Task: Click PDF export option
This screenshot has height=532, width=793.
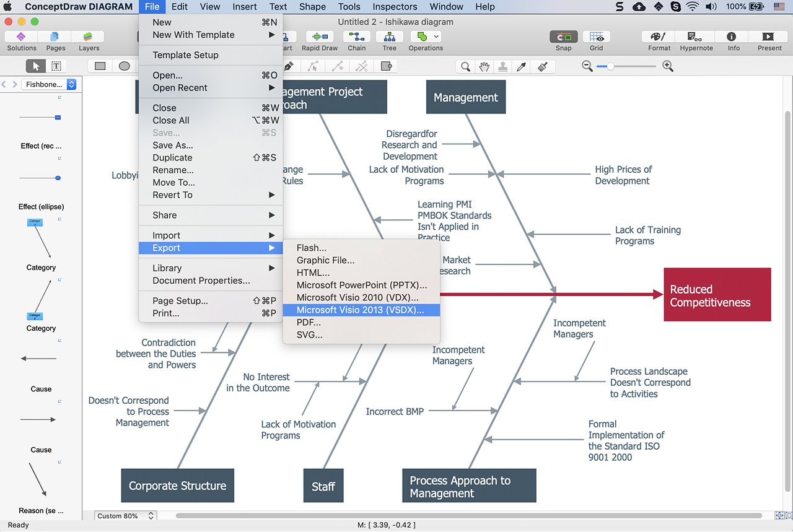Action: click(309, 322)
